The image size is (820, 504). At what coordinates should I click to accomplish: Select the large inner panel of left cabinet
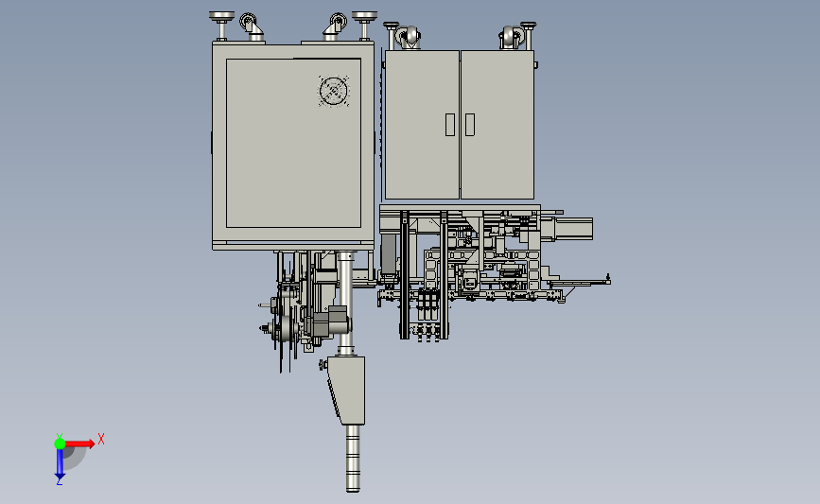coord(293,143)
